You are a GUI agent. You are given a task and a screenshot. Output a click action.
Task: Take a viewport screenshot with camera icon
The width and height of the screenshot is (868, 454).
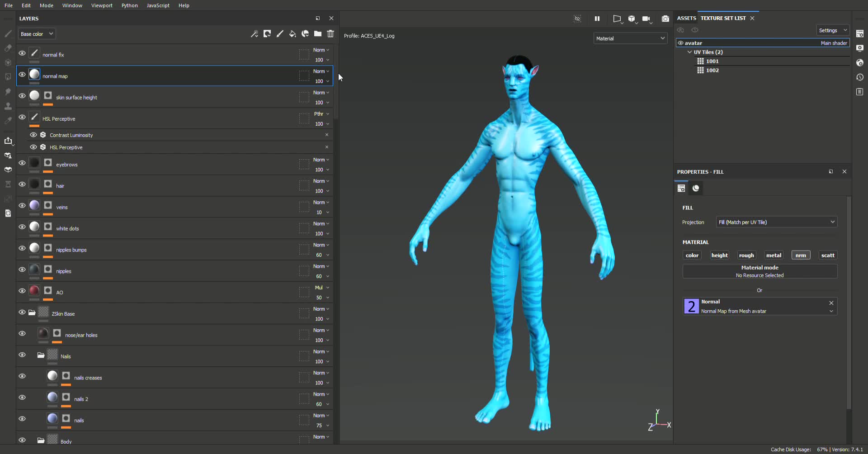click(x=665, y=19)
